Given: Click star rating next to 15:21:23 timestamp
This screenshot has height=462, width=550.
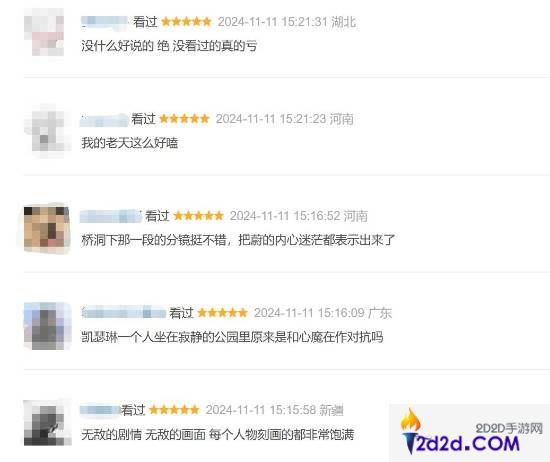Looking at the screenshot, I should (x=185, y=119).
